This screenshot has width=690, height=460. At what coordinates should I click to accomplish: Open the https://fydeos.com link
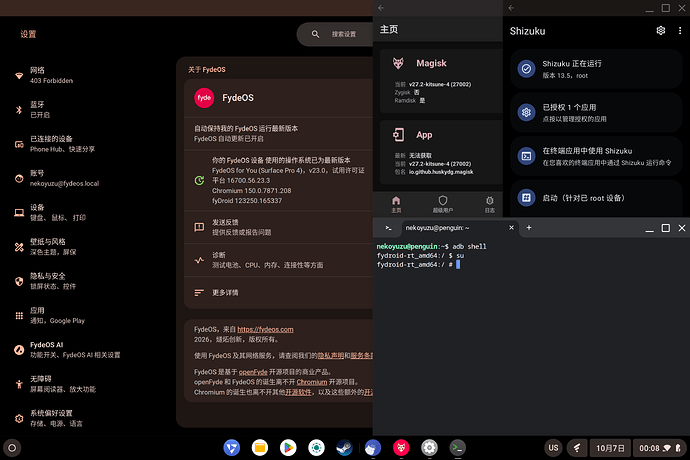coord(265,329)
